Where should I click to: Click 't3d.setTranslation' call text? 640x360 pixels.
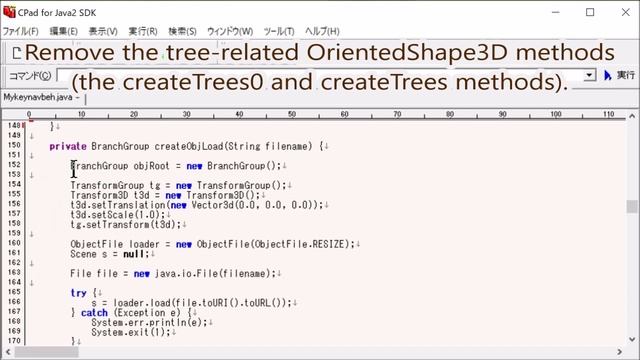(118, 205)
